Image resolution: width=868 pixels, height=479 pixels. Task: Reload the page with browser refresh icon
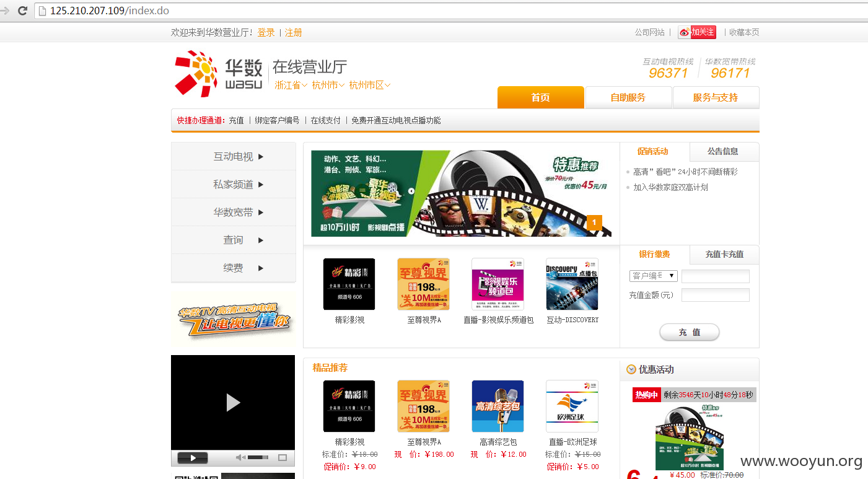22,11
